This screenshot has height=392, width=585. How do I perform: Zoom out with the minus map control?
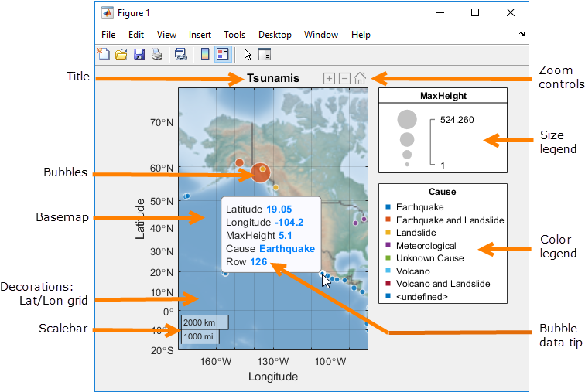(x=344, y=79)
